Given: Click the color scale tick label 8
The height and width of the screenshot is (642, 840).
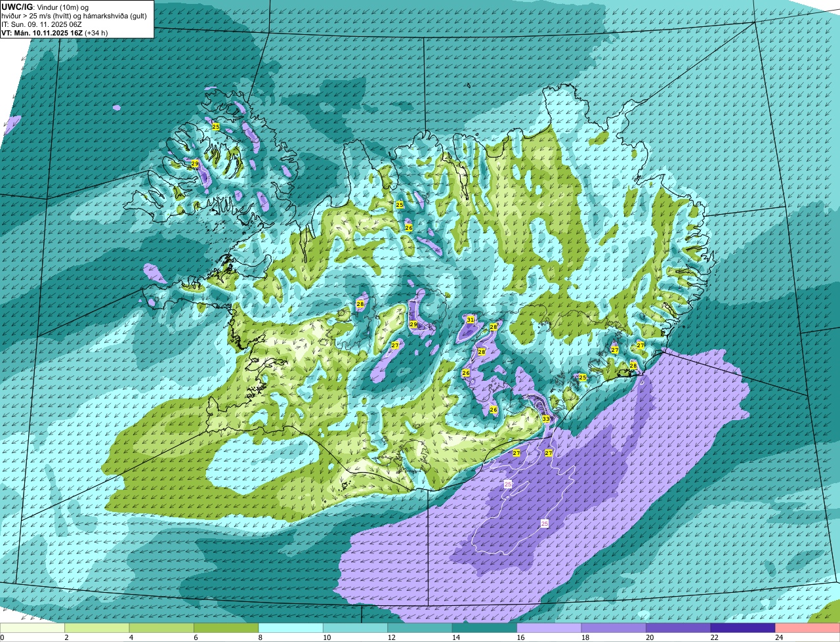Looking at the screenshot, I should point(260,637).
